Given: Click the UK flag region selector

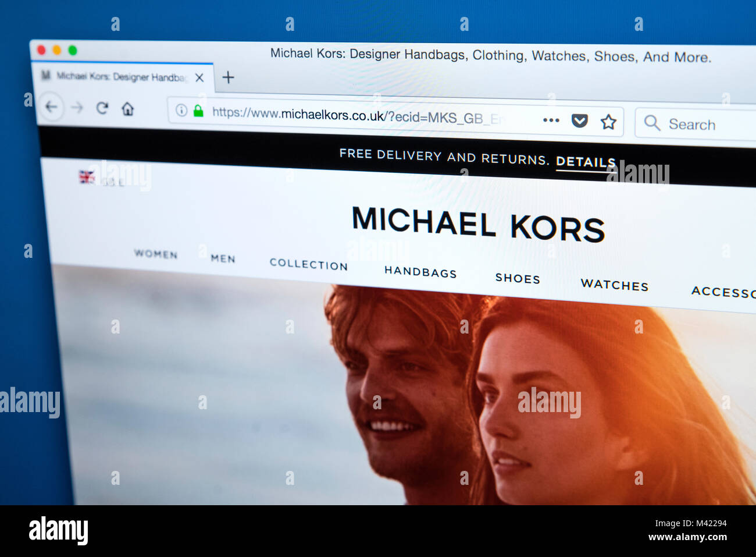Looking at the screenshot, I should (x=87, y=177).
